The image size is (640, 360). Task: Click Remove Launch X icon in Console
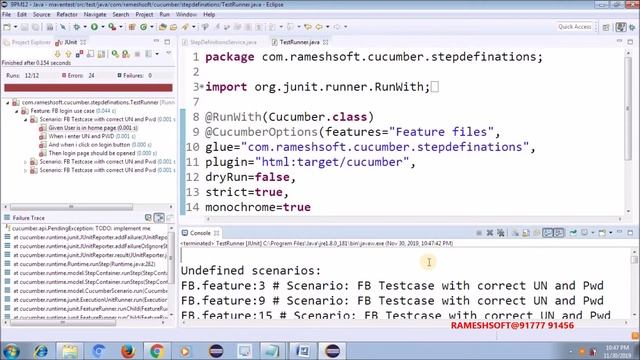(x=489, y=233)
